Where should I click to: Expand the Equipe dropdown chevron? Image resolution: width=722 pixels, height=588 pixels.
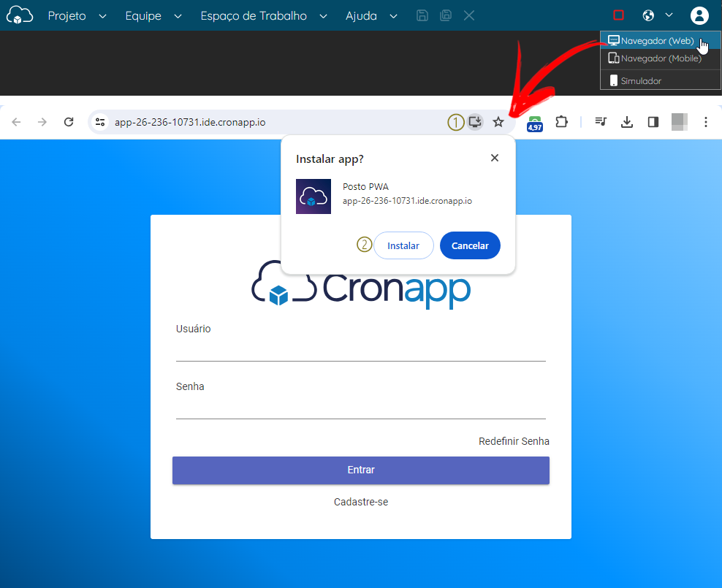click(x=178, y=16)
